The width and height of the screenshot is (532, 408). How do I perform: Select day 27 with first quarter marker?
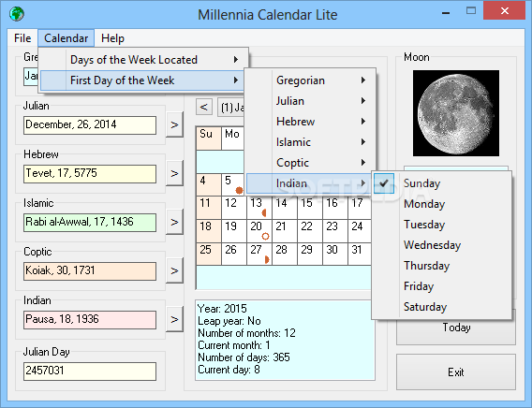(x=259, y=255)
